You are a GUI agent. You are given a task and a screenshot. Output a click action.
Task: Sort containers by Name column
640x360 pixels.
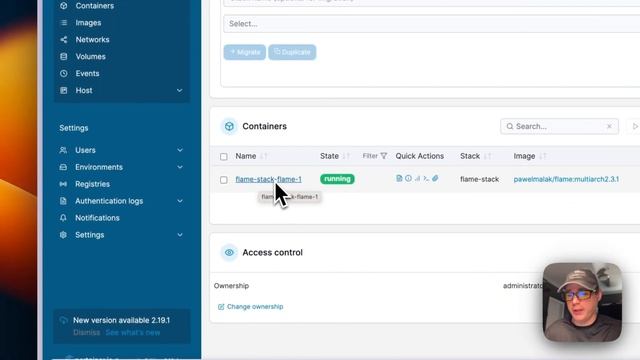point(264,156)
